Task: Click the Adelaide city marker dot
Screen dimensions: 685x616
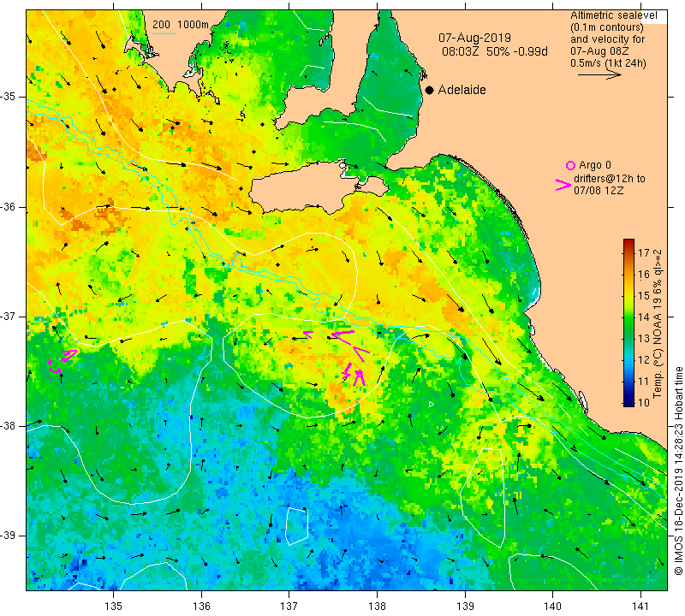Action: point(430,90)
